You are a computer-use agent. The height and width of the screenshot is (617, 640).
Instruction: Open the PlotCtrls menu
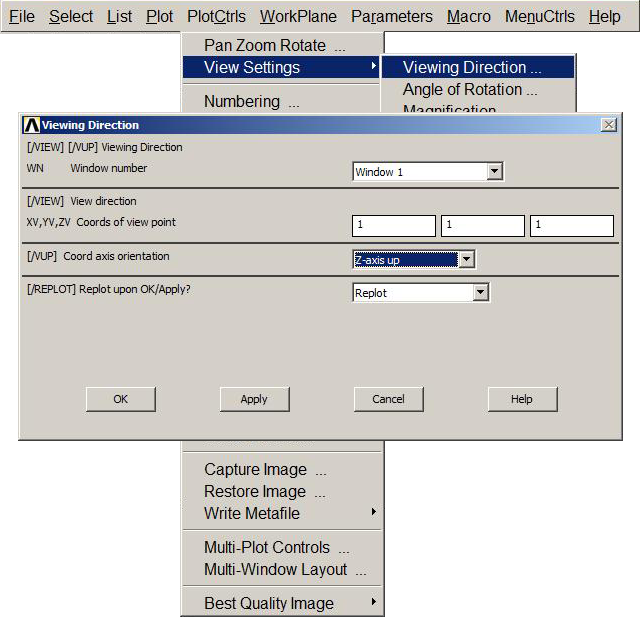[216, 16]
